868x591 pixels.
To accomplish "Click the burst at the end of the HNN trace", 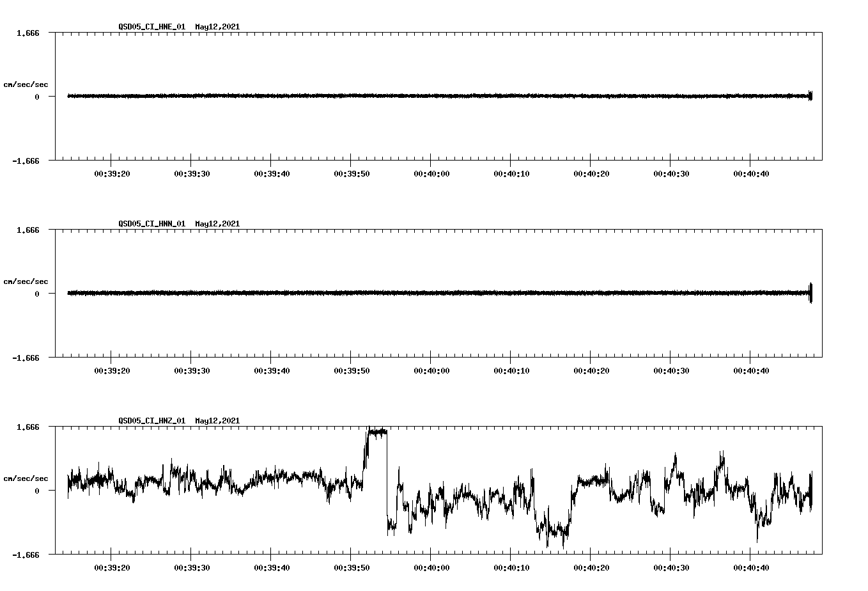I will point(810,293).
